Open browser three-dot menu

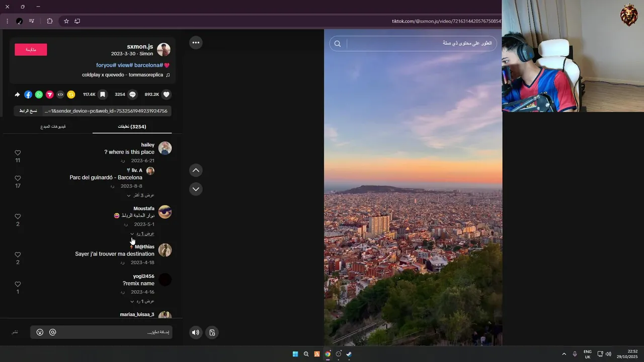pos(7,21)
